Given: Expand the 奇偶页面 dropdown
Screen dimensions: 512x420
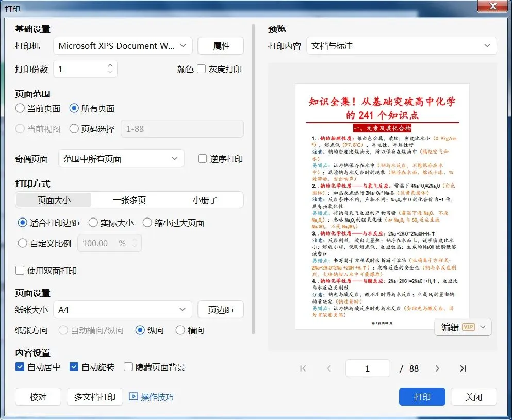Looking at the screenshot, I should point(122,159).
